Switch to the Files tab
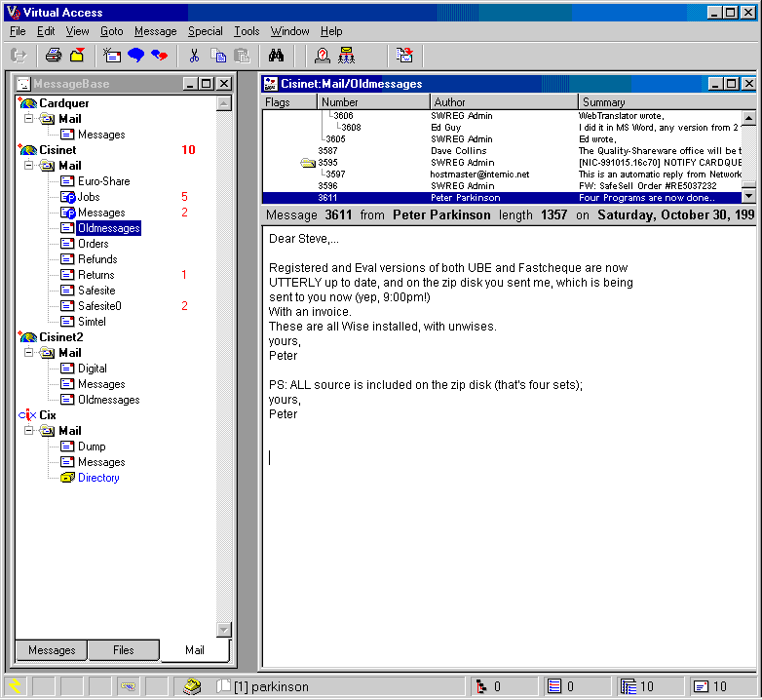762x700 pixels. pyautogui.click(x=124, y=650)
